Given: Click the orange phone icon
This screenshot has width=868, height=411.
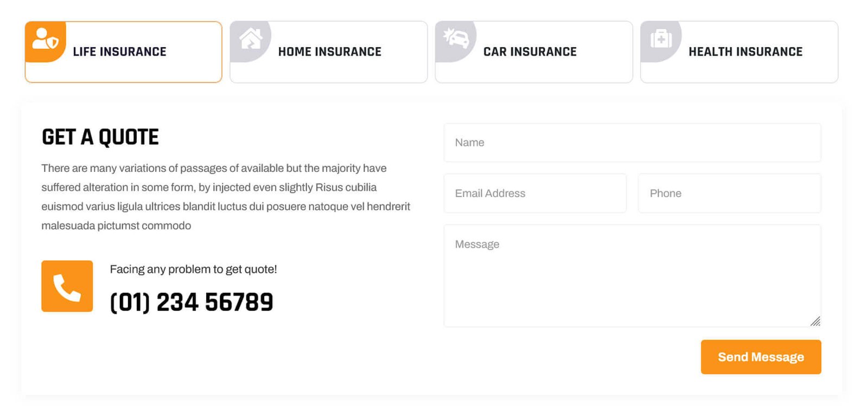Looking at the screenshot, I should 67,286.
